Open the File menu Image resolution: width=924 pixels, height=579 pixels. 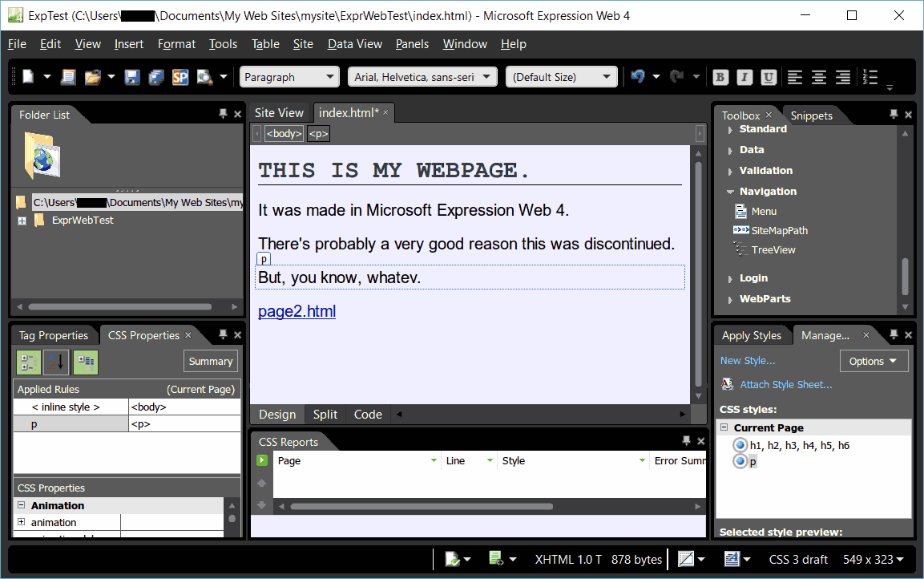17,44
